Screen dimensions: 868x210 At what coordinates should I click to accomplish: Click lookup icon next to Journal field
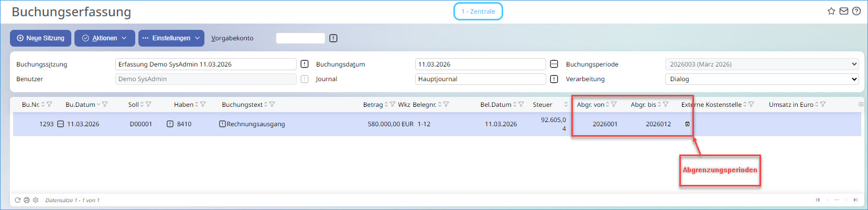(554, 79)
